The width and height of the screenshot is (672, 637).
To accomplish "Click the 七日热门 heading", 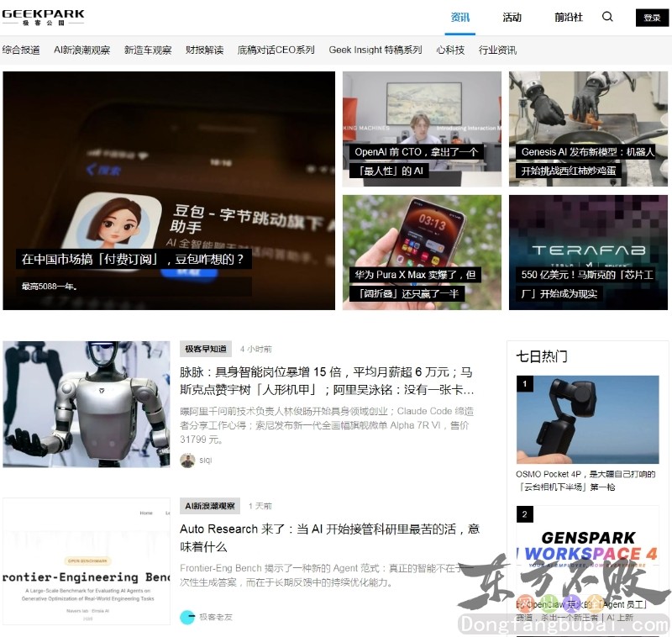I will tap(542, 356).
